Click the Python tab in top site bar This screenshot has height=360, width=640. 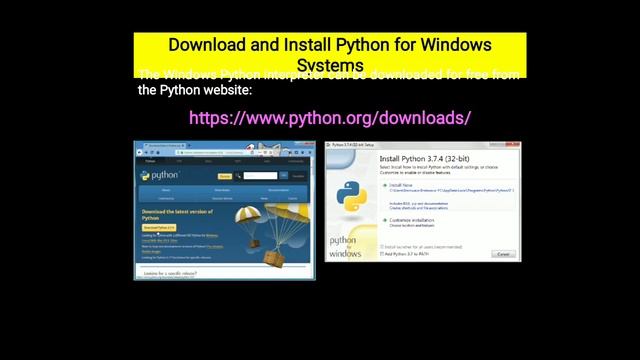coord(150,161)
